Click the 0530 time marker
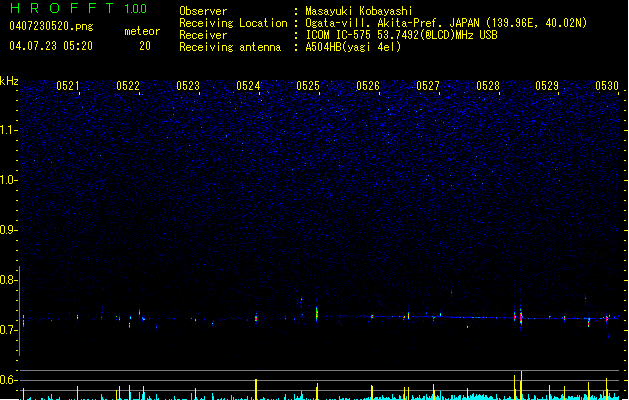629x400 pixels. [x=607, y=85]
